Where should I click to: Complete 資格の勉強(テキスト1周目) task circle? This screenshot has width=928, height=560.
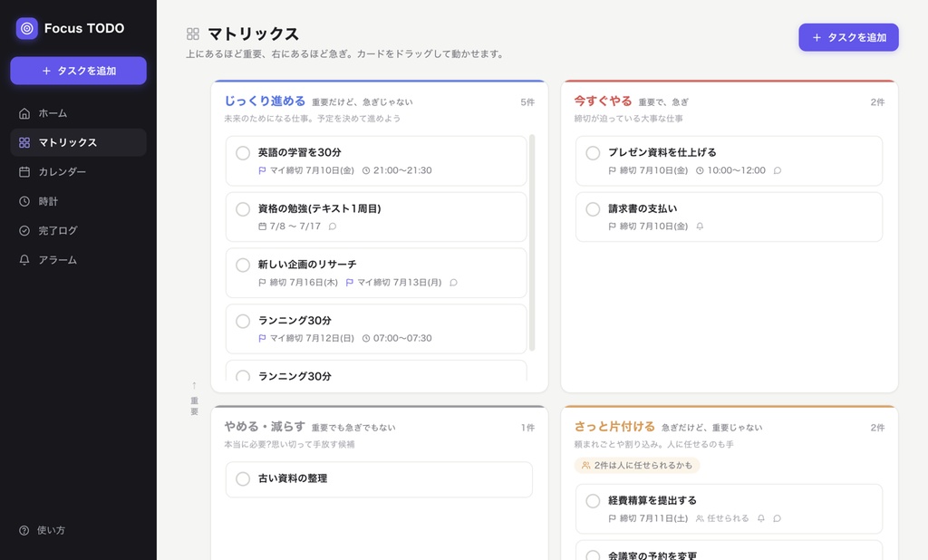243,209
